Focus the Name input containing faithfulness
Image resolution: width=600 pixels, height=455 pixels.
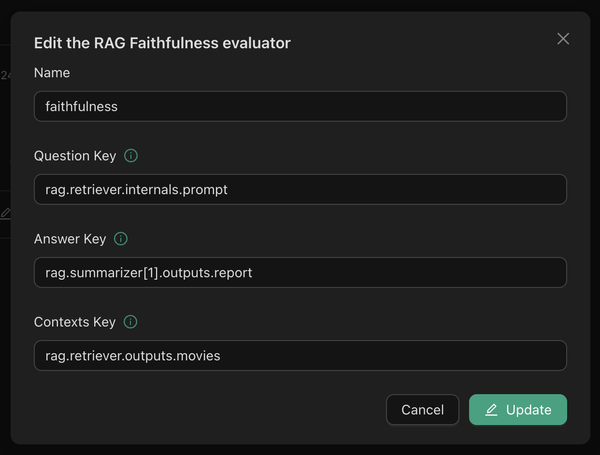[x=300, y=106]
